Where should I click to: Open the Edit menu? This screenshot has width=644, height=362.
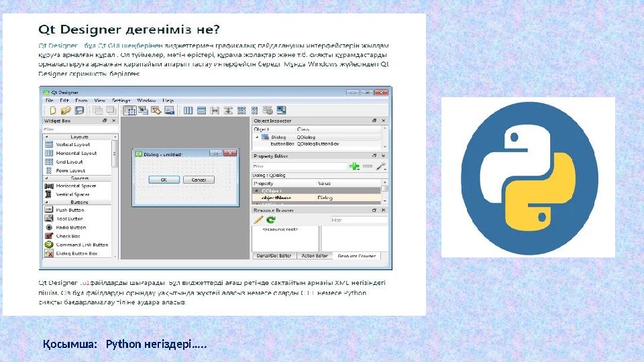(64, 100)
